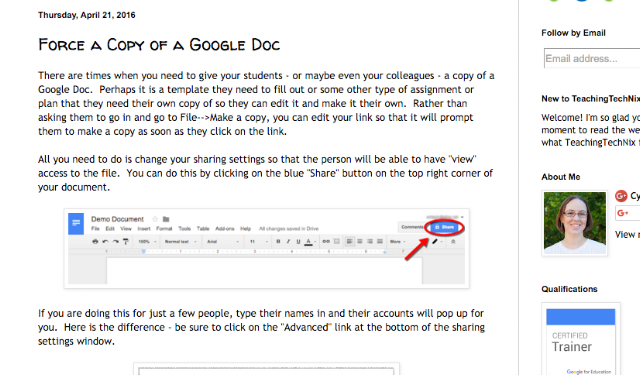Click the 'Thursday, April 21, 2016' date header
This screenshot has height=375, width=640.
tap(87, 15)
